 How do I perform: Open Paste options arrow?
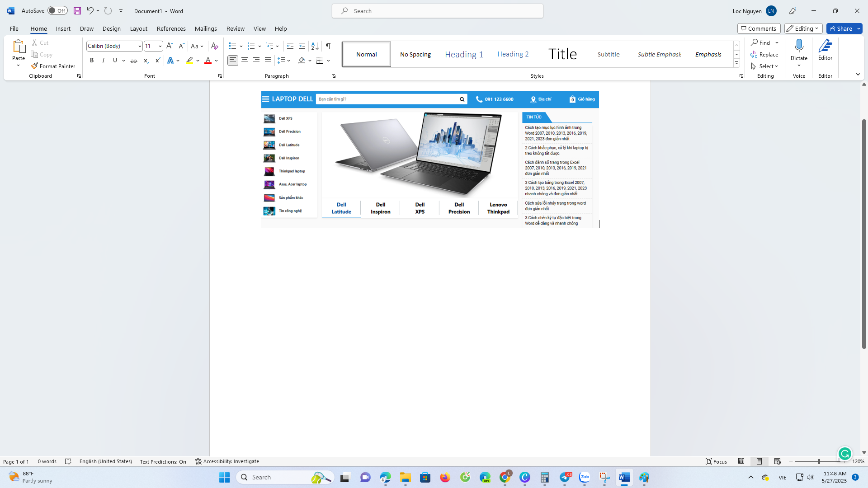point(19,66)
